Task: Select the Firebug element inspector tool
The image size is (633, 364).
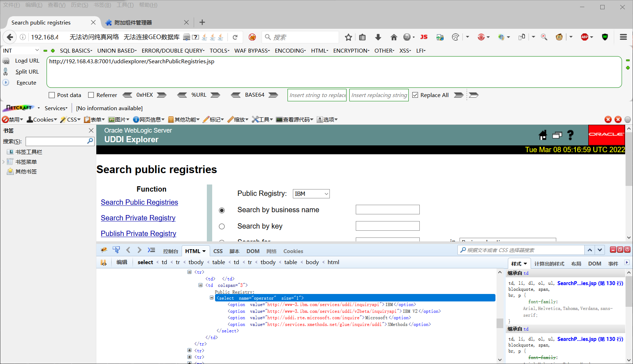Action: (x=116, y=250)
